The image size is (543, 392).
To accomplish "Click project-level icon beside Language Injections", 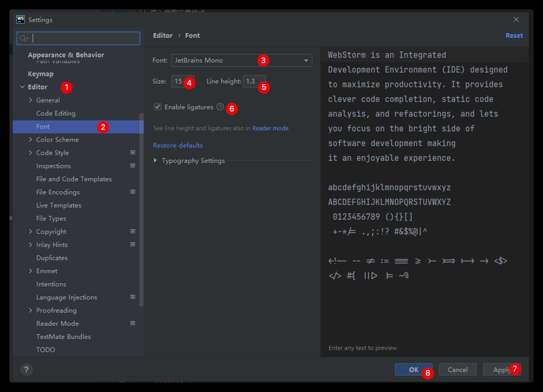I will pyautogui.click(x=133, y=297).
